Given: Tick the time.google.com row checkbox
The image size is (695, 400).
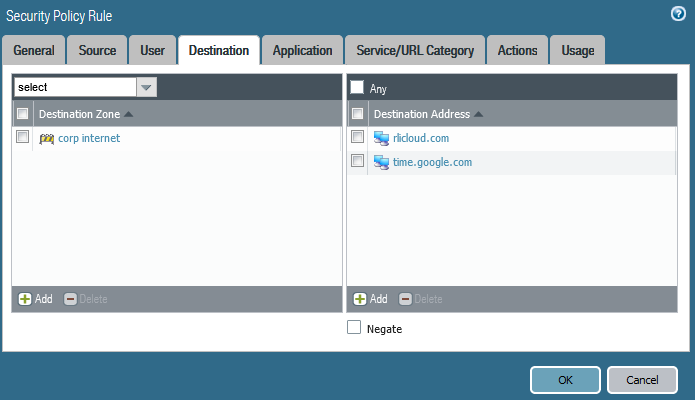Looking at the screenshot, I should click(357, 160).
